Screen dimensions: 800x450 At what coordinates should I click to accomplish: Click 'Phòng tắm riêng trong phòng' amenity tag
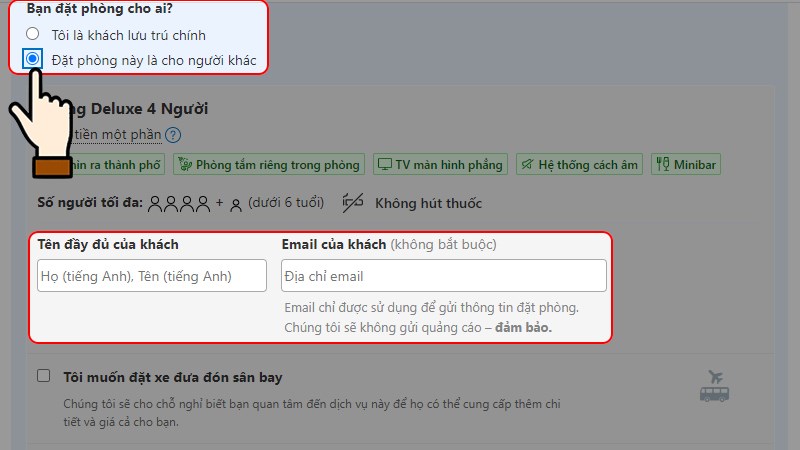pos(269,164)
